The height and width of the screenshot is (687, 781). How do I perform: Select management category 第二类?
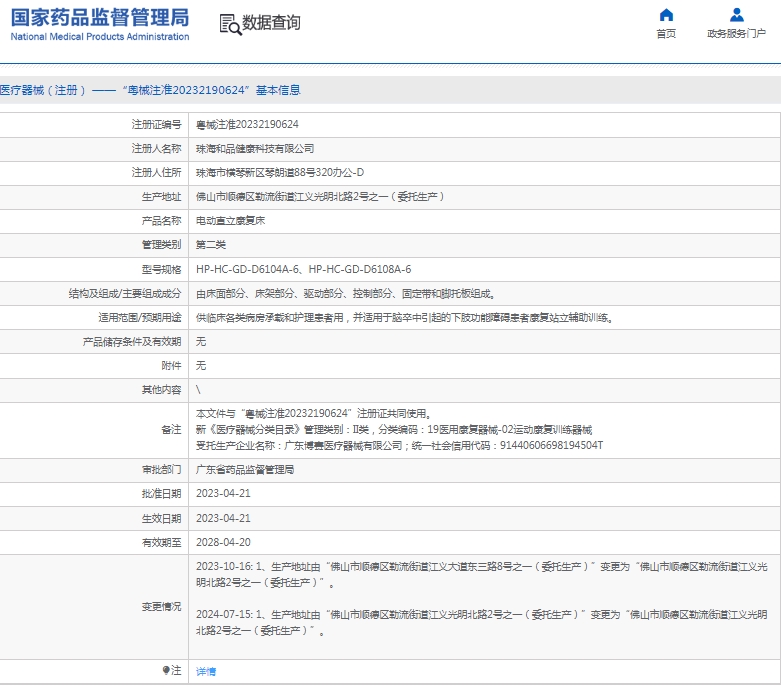tap(211, 245)
